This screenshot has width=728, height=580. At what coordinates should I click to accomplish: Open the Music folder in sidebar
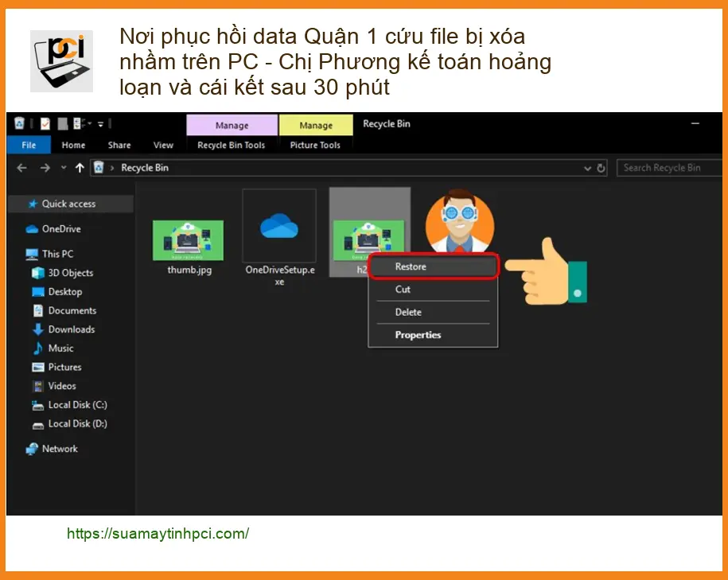[60, 348]
